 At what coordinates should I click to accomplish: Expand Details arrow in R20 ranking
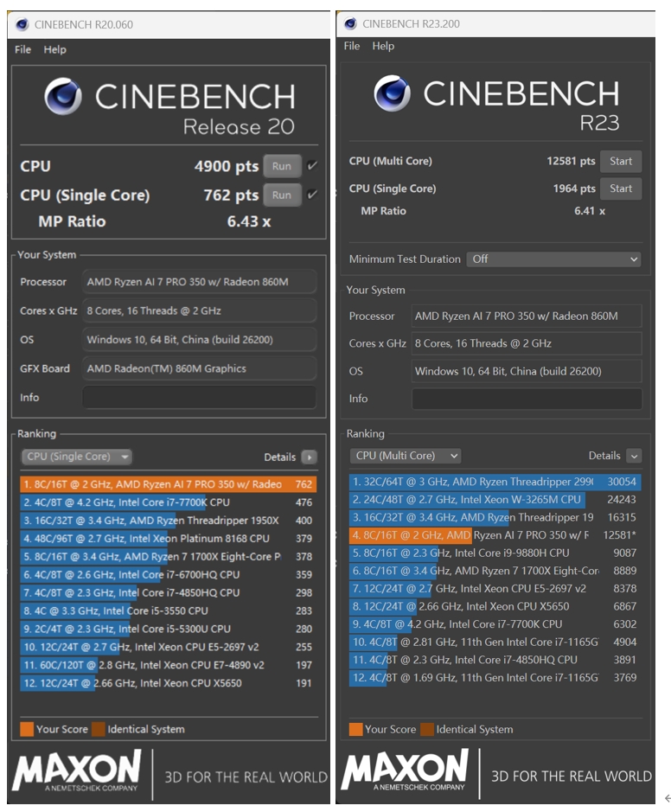pyautogui.click(x=309, y=457)
